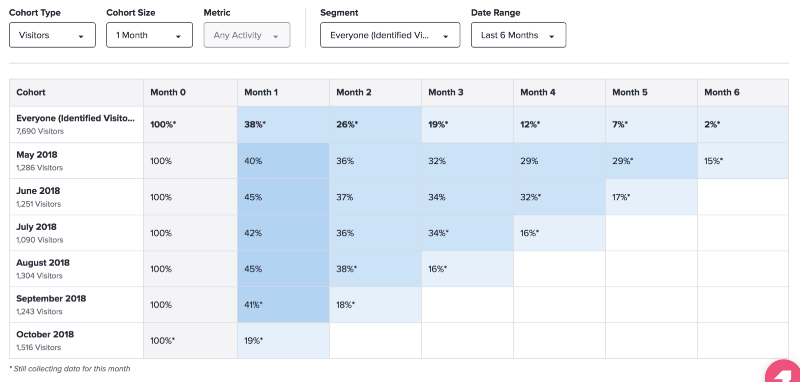Image resolution: width=800 pixels, height=382 pixels.
Task: Click the August 2018 38%* Month 2 cell
Action: [x=376, y=269]
